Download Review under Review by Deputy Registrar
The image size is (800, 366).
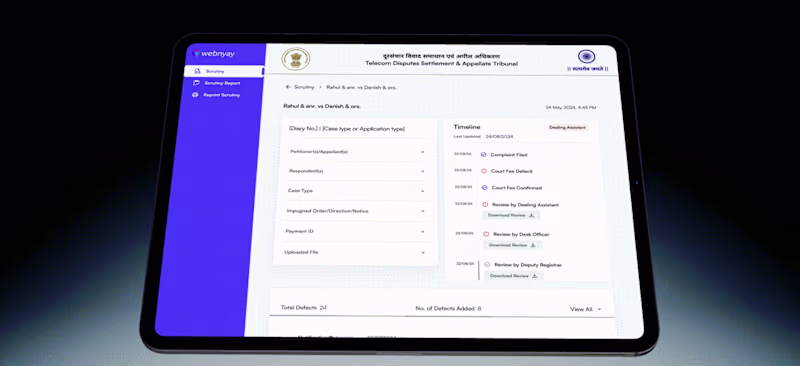click(x=514, y=276)
